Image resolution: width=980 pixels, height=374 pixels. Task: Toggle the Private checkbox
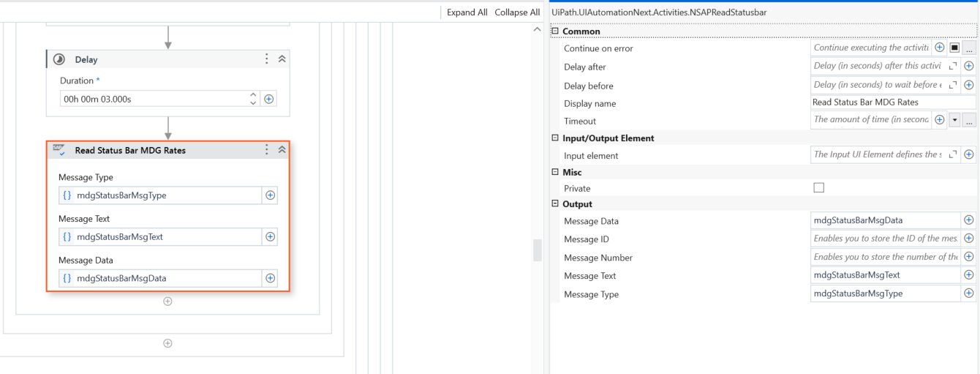tap(818, 188)
